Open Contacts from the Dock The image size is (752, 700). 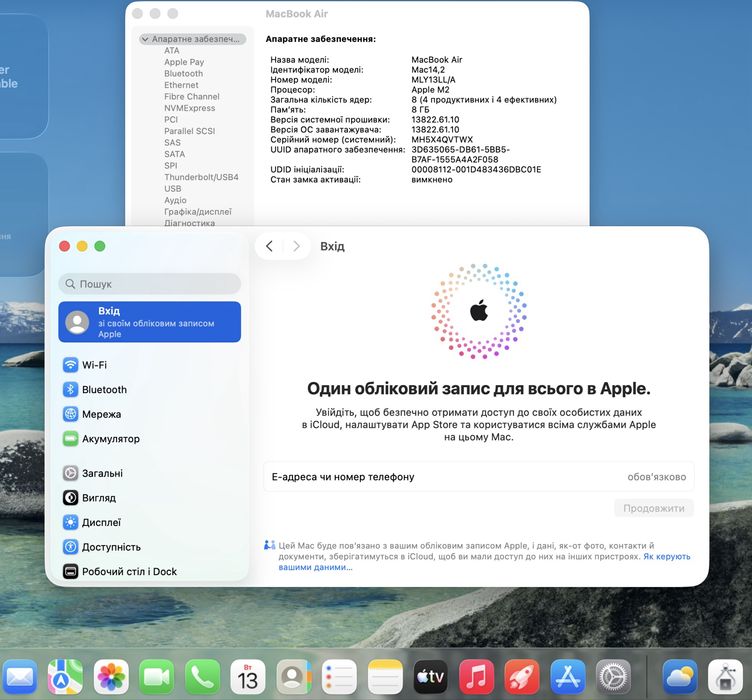tap(294, 677)
